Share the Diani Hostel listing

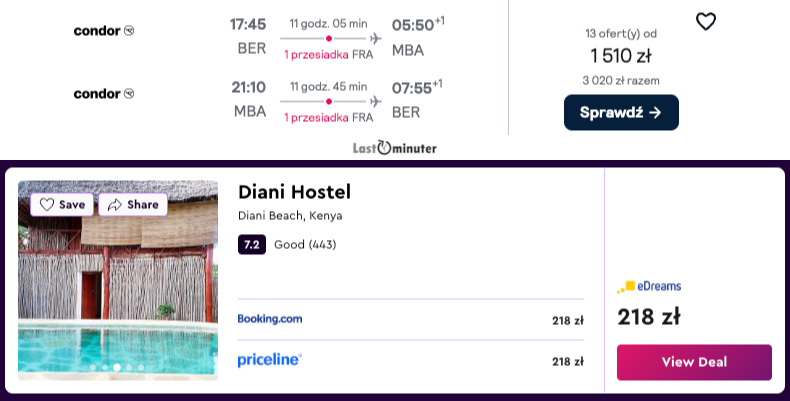pos(133,204)
